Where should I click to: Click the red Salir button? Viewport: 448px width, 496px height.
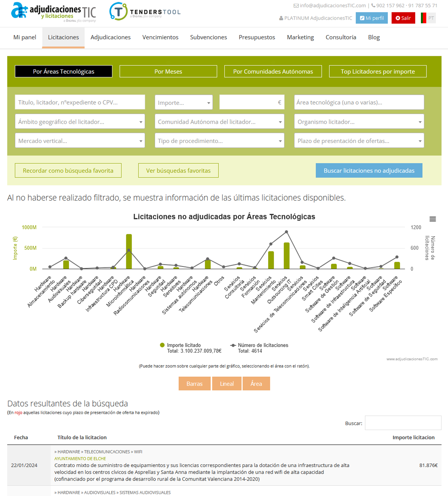pos(403,18)
